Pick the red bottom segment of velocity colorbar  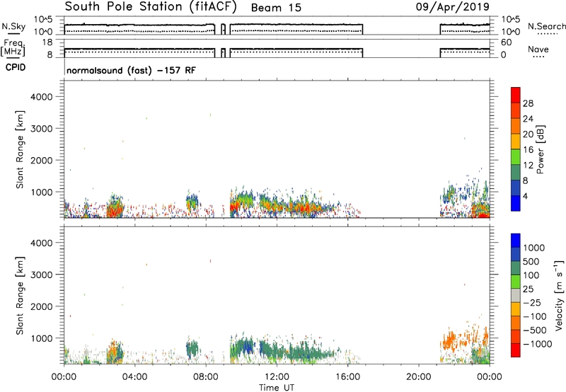[516, 350]
